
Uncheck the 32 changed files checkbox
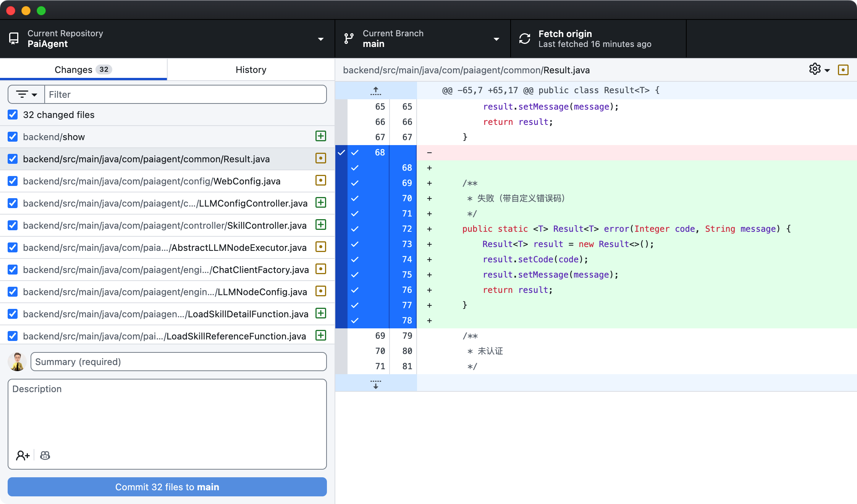tap(13, 115)
